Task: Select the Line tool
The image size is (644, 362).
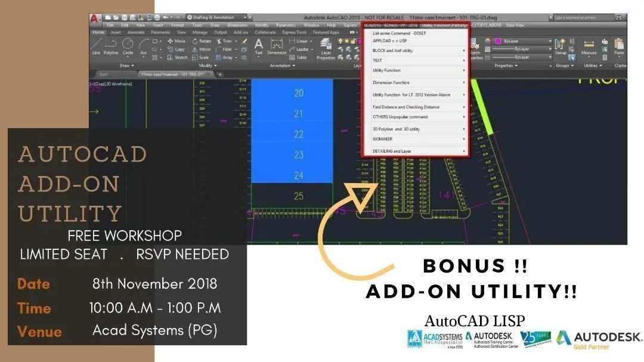Action: (x=96, y=47)
